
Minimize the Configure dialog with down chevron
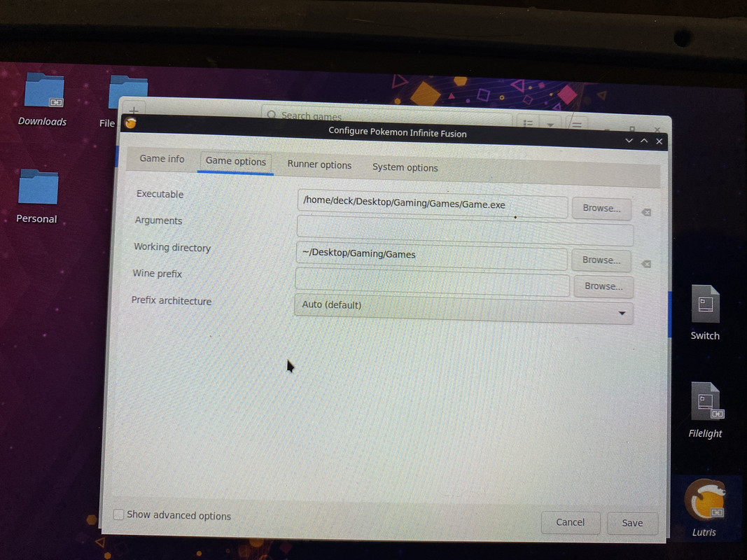tap(629, 141)
